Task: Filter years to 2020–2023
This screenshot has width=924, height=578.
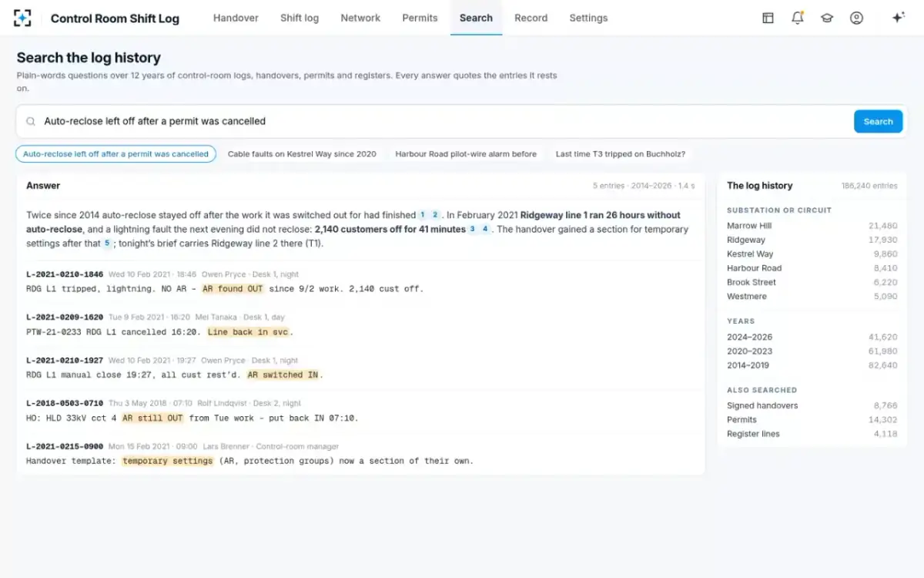Action: point(812,351)
